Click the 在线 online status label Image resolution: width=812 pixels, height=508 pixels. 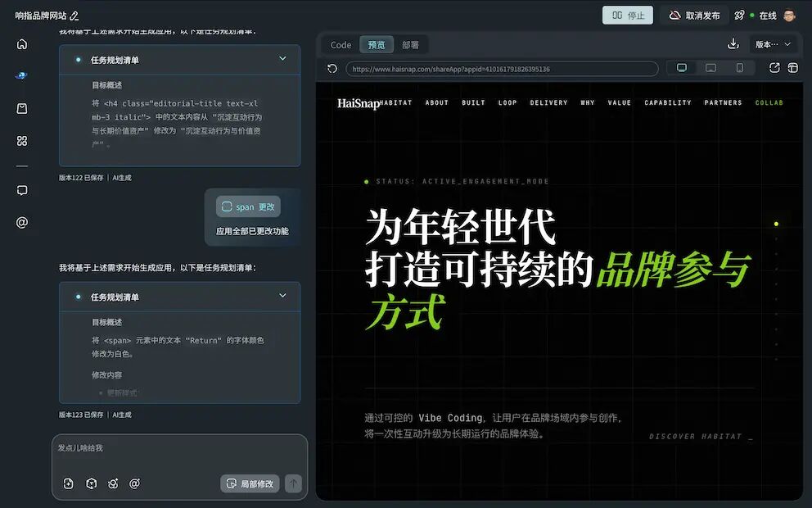coord(768,16)
